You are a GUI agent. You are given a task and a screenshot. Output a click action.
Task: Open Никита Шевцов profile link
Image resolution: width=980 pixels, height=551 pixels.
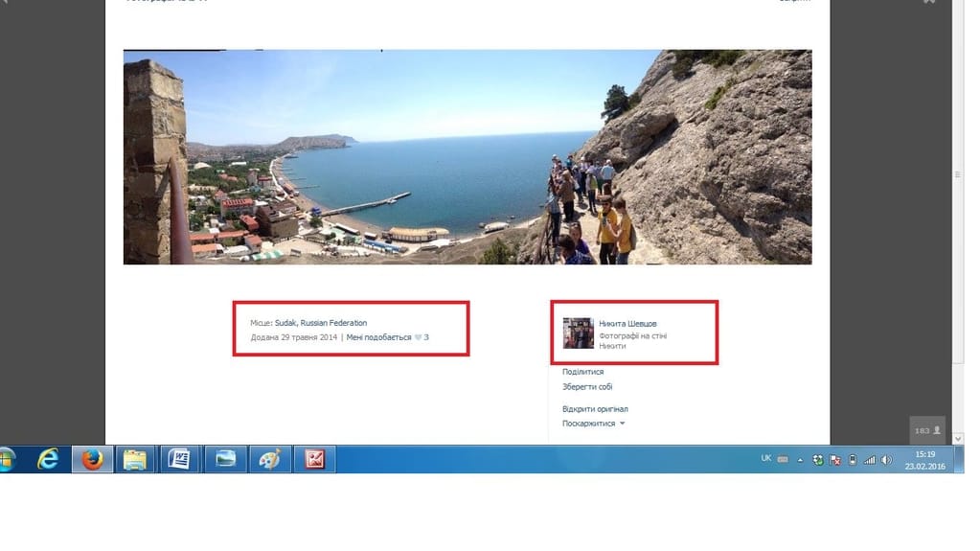click(627, 324)
